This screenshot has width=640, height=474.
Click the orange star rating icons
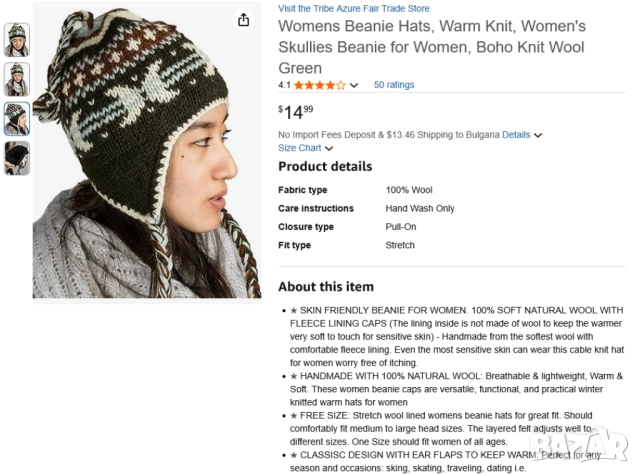pyautogui.click(x=319, y=86)
